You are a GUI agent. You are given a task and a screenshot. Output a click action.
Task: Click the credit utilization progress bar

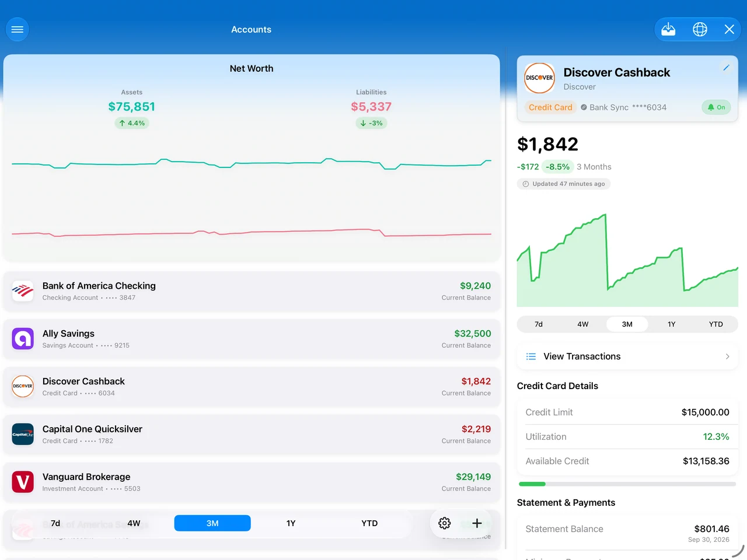pos(627,484)
